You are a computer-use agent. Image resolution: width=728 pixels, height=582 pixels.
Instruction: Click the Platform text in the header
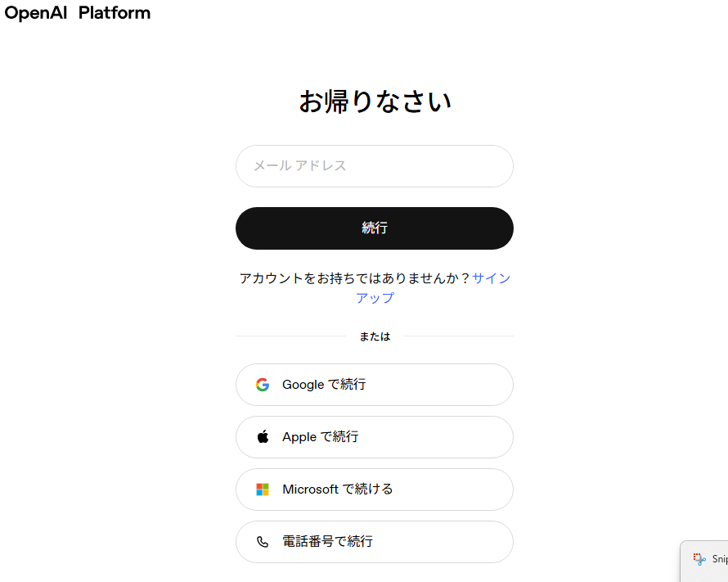click(115, 13)
